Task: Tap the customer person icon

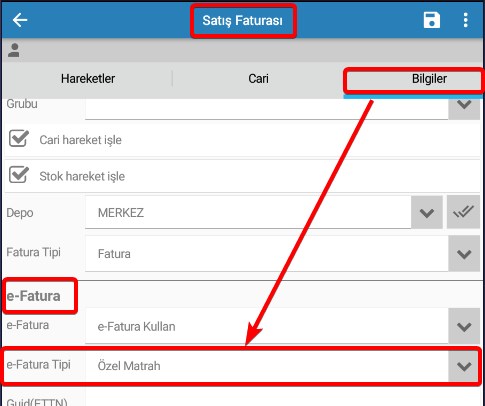Action: 14,50
